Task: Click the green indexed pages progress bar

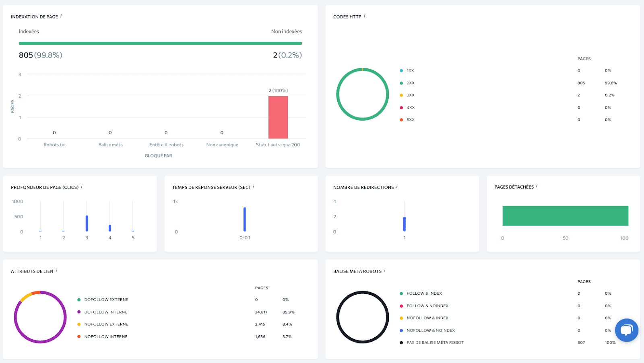Action: tap(160, 43)
